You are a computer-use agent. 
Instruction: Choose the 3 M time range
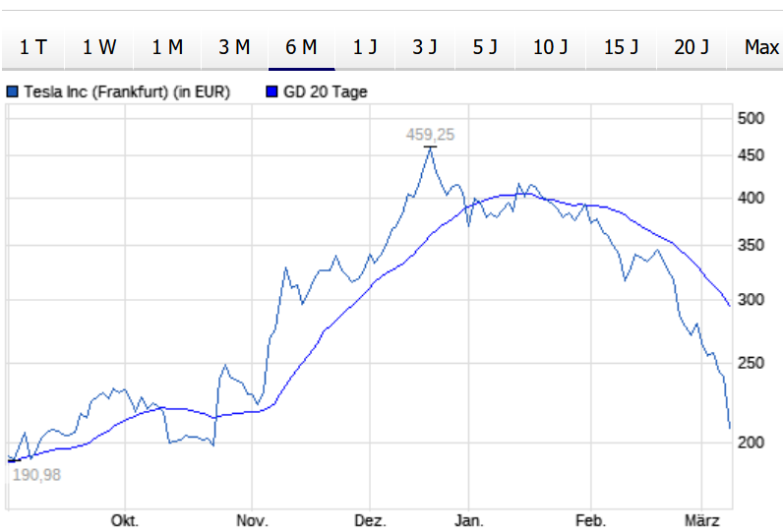coord(235,48)
